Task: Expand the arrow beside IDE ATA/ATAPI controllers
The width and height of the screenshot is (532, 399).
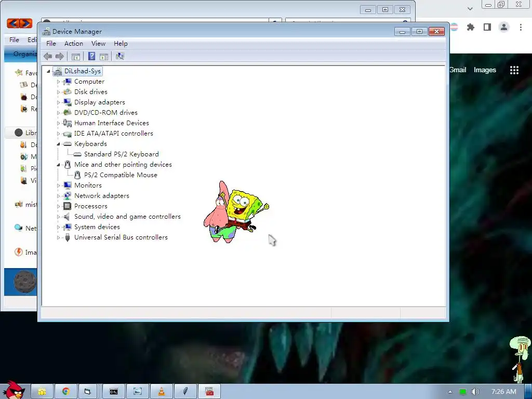Action: [58, 134]
